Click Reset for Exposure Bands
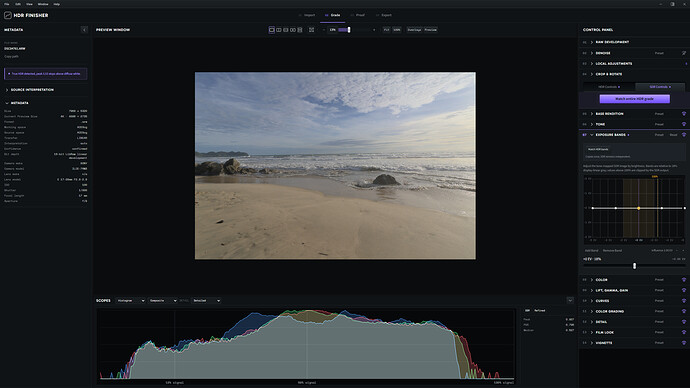This screenshot has width=690, height=388. [x=673, y=135]
